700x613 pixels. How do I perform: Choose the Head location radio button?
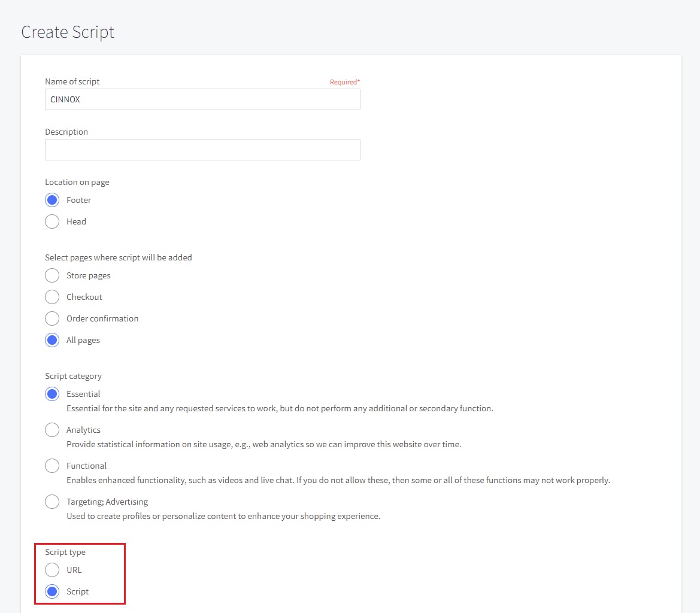click(52, 221)
